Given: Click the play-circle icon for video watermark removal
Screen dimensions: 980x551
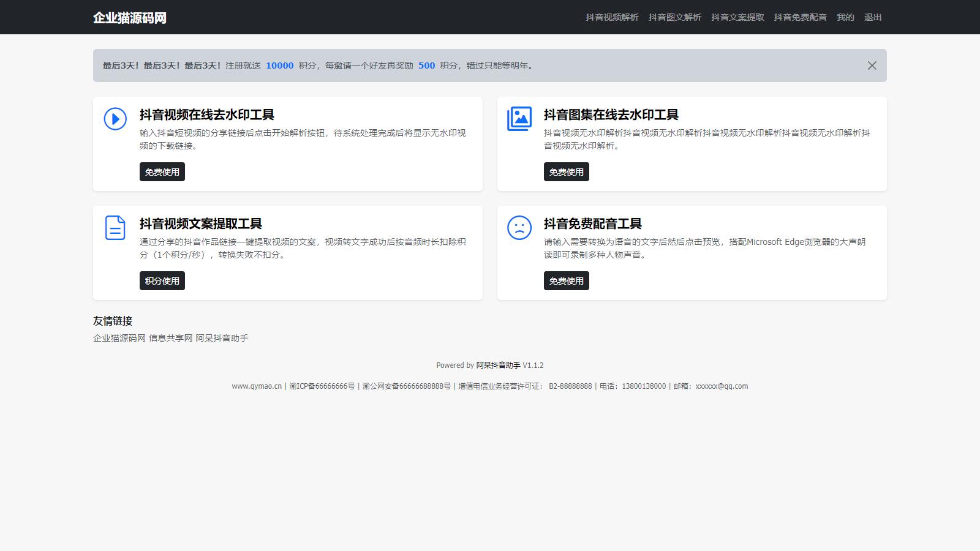Looking at the screenshot, I should (115, 119).
